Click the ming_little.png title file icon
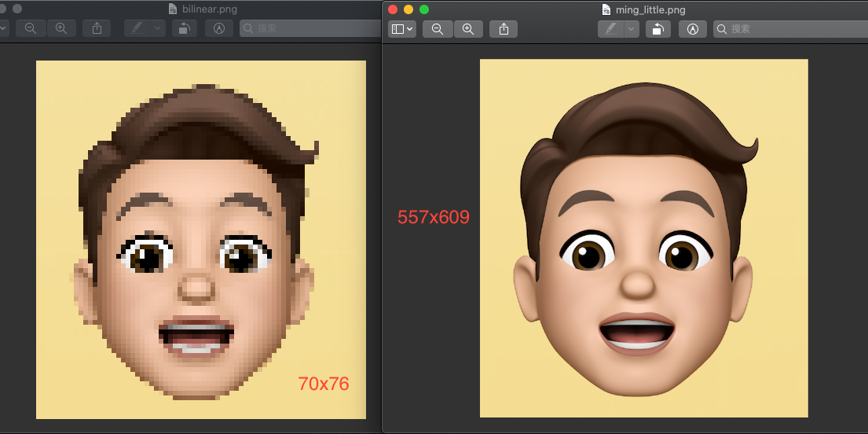Viewport: 868px width, 434px height. 606,9
